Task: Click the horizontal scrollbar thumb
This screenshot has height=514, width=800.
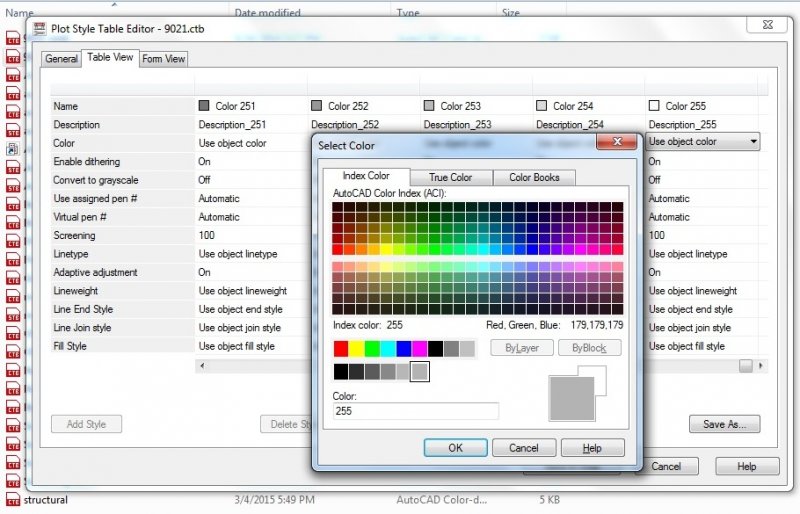Action: point(746,366)
